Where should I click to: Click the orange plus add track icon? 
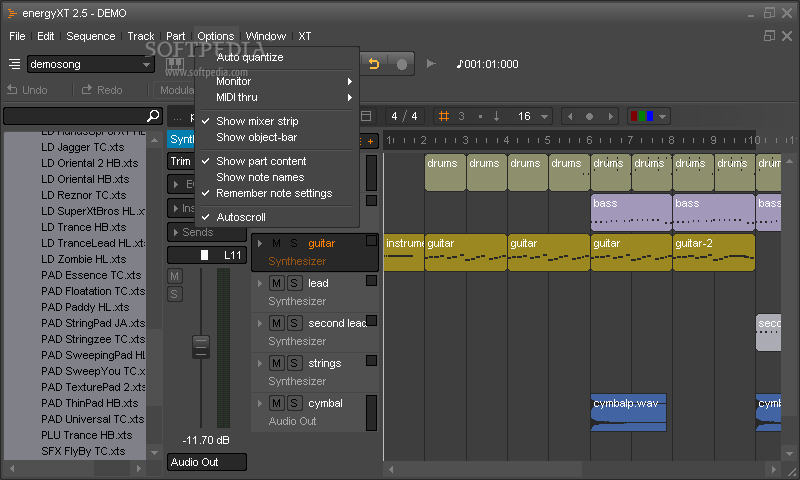370,141
